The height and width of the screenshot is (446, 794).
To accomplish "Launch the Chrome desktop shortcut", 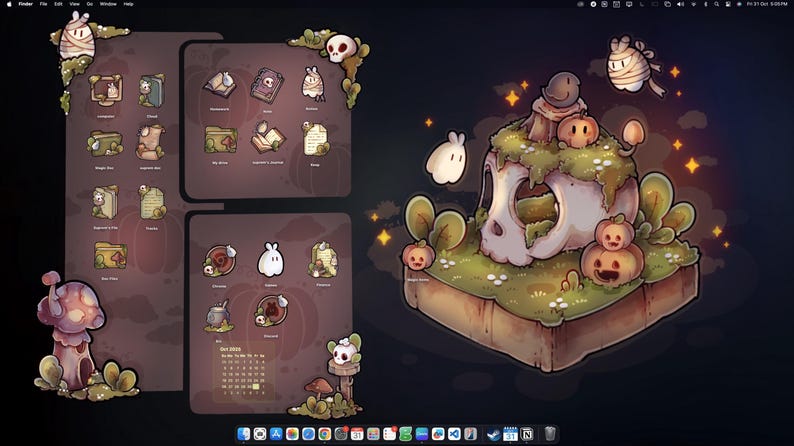I will pyautogui.click(x=220, y=260).
